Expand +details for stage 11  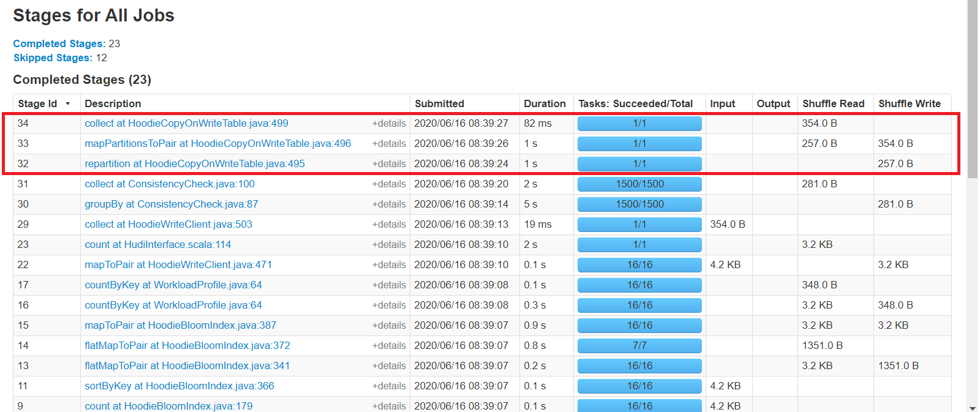(389, 386)
